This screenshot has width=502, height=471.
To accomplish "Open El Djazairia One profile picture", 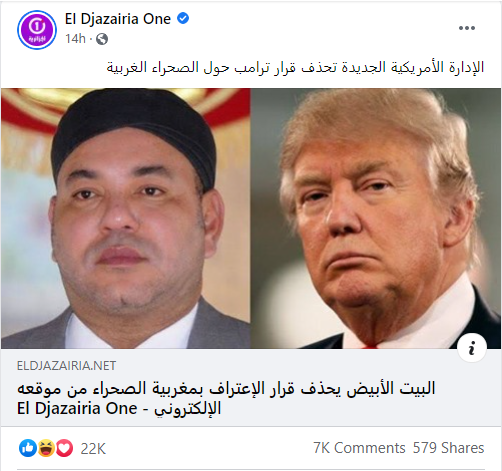I will coord(37,30).
